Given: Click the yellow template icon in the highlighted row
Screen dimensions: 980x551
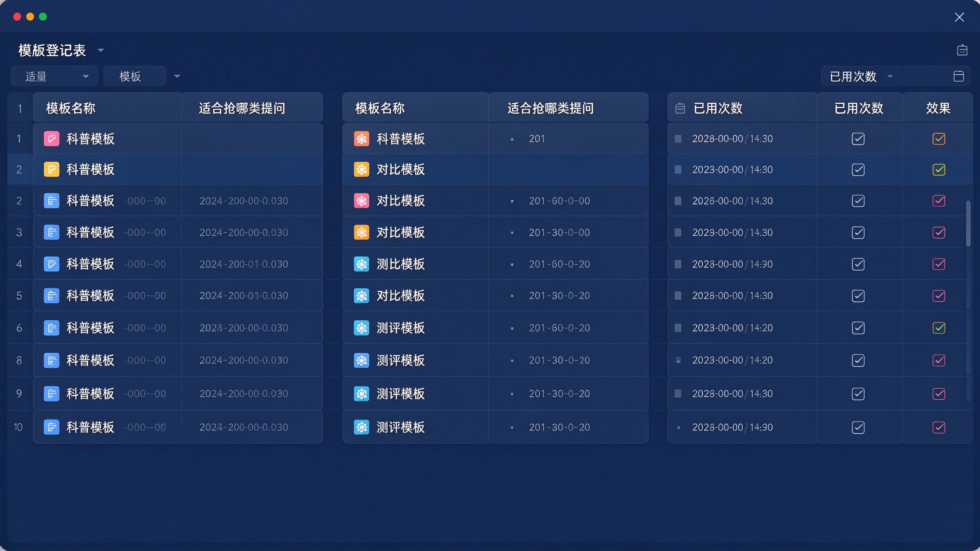Looking at the screenshot, I should pos(51,169).
